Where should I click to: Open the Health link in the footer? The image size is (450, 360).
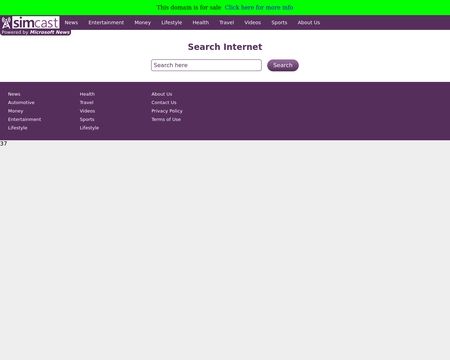click(x=87, y=94)
